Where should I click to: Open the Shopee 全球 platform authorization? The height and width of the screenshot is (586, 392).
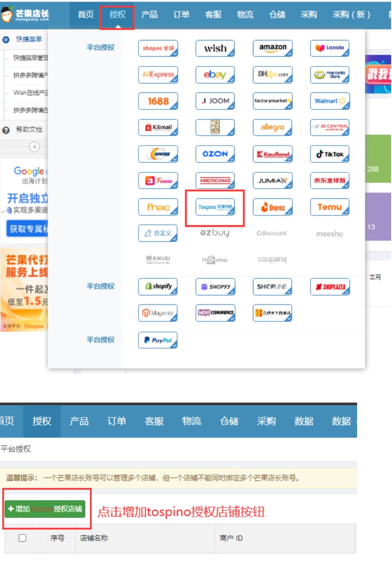(x=158, y=48)
